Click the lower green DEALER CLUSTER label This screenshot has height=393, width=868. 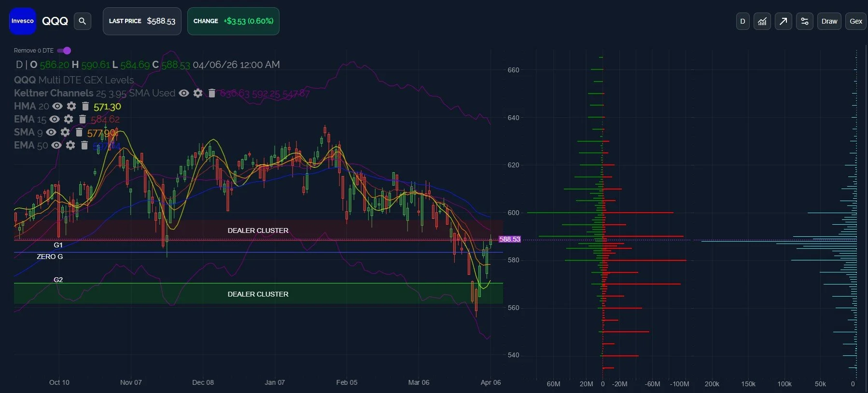(258, 294)
